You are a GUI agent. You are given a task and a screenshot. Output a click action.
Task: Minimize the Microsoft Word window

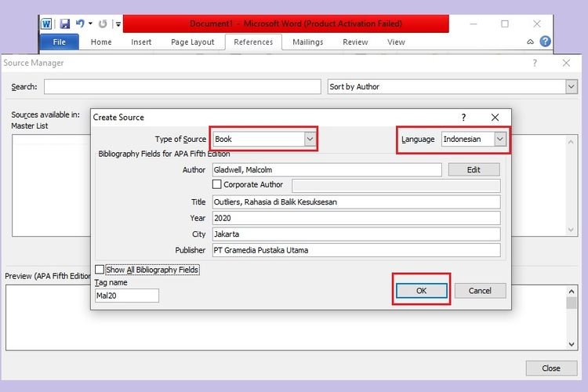click(x=474, y=24)
